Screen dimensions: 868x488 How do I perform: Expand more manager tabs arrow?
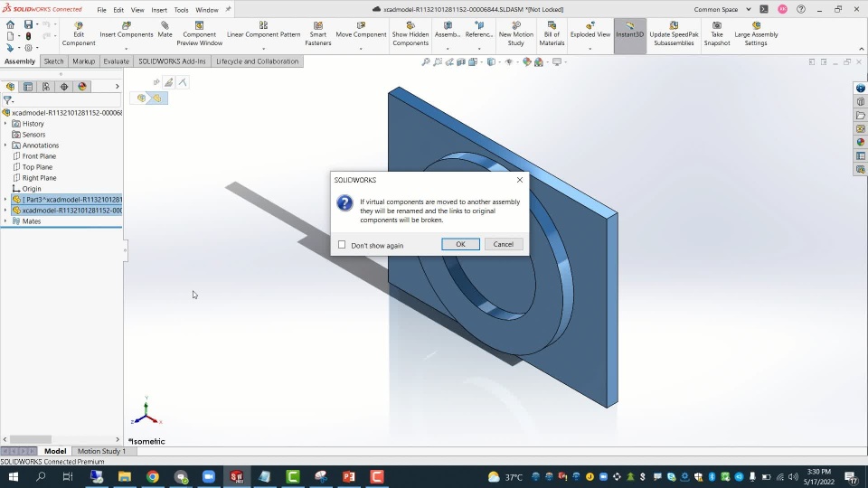tap(117, 87)
